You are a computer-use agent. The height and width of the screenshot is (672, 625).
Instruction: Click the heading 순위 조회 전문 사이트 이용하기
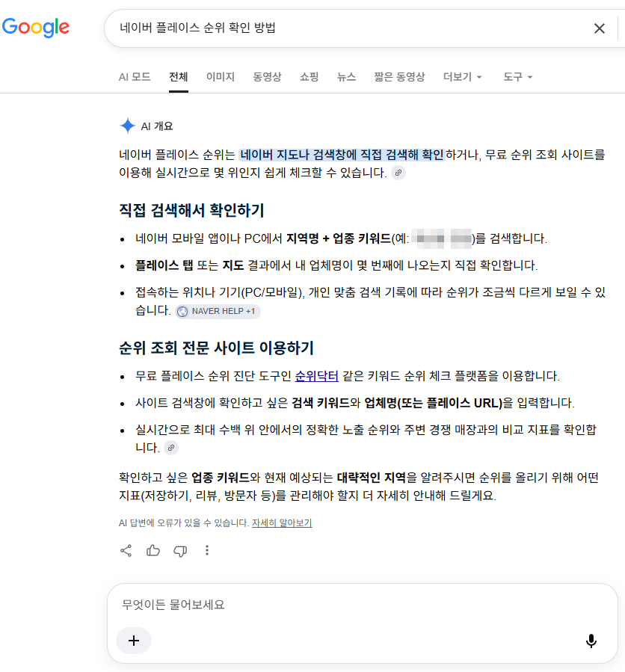click(x=217, y=348)
